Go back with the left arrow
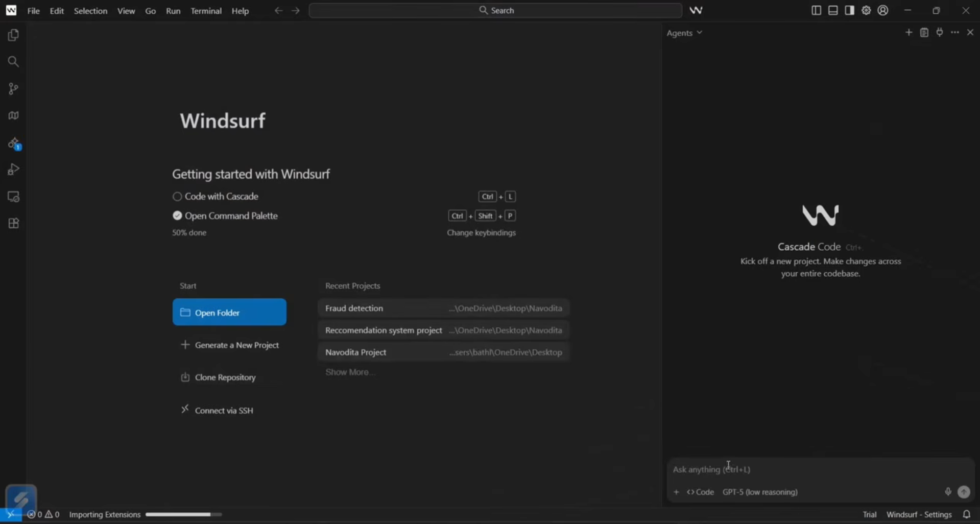 click(x=278, y=10)
